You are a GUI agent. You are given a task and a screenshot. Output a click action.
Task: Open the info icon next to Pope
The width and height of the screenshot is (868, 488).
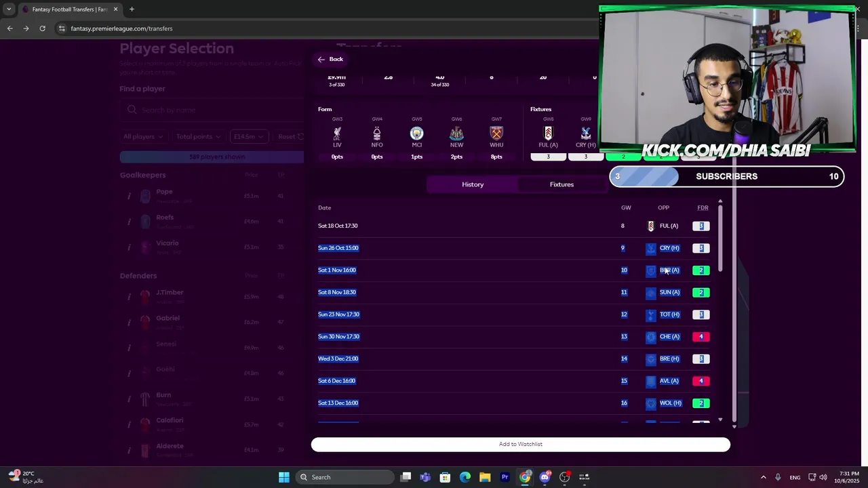tap(129, 197)
